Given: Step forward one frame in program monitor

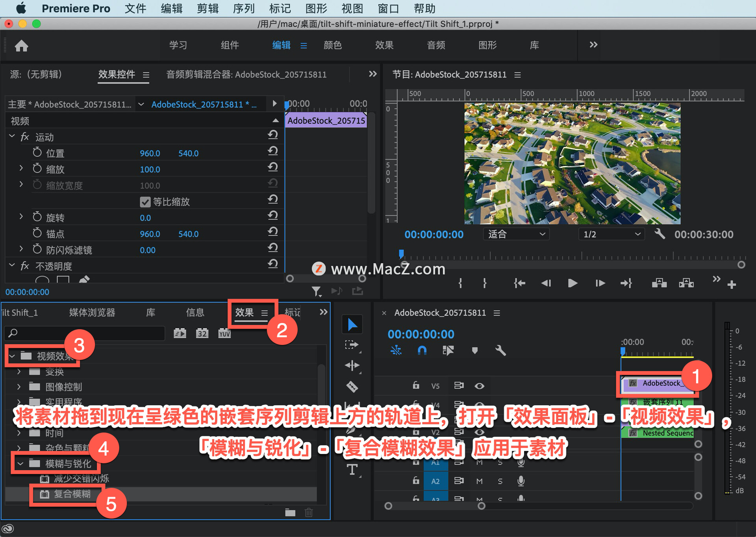Looking at the screenshot, I should 600,283.
